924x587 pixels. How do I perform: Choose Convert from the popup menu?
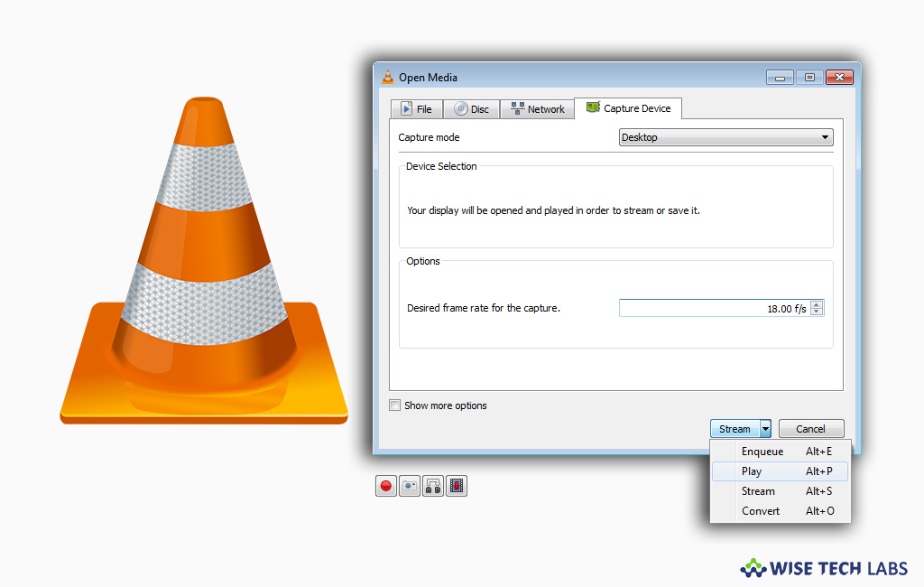coord(781,511)
